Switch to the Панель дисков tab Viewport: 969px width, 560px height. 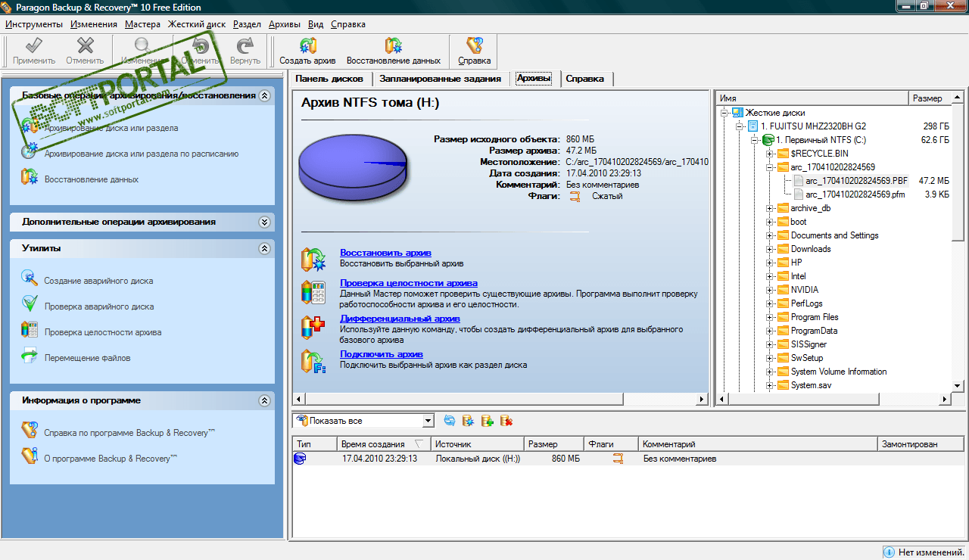point(329,79)
